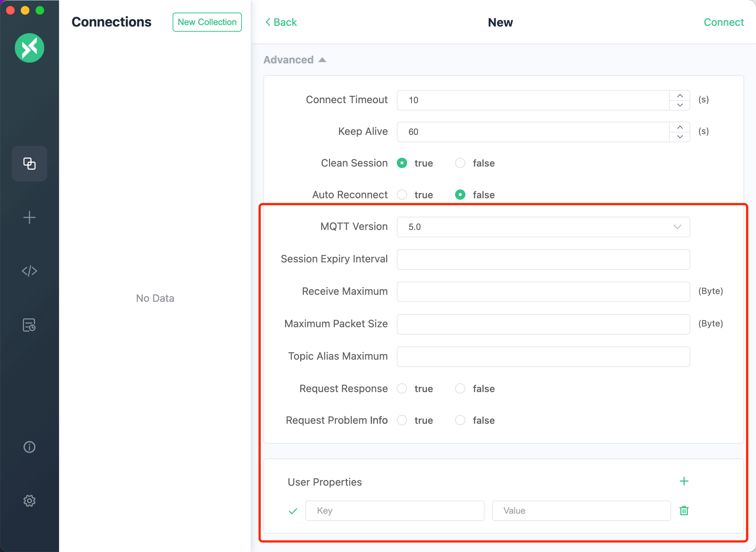Add a new User Properties row
756x552 pixels.
point(684,481)
